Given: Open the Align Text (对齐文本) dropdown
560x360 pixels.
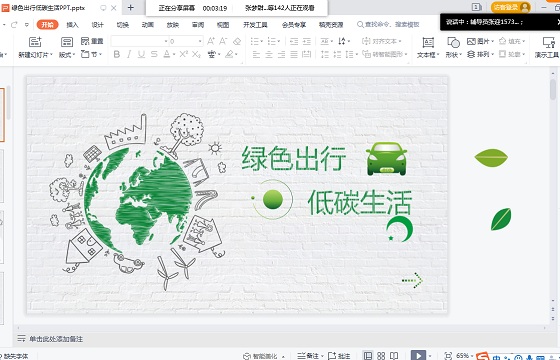Looking at the screenshot, I should (x=381, y=41).
